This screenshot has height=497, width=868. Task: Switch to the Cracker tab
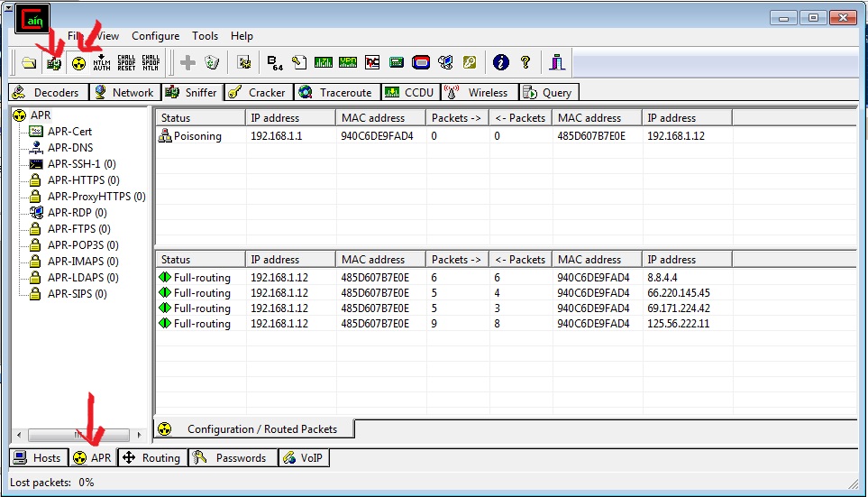[x=259, y=93]
